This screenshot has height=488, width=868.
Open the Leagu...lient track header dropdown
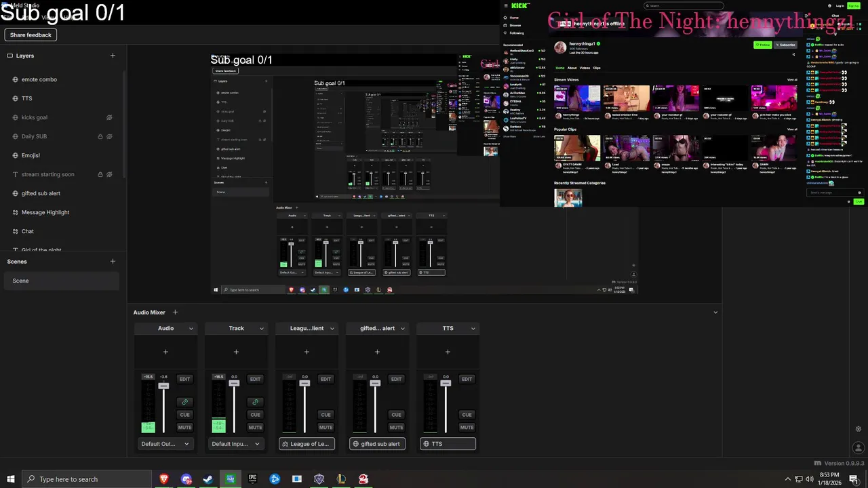[x=332, y=328]
